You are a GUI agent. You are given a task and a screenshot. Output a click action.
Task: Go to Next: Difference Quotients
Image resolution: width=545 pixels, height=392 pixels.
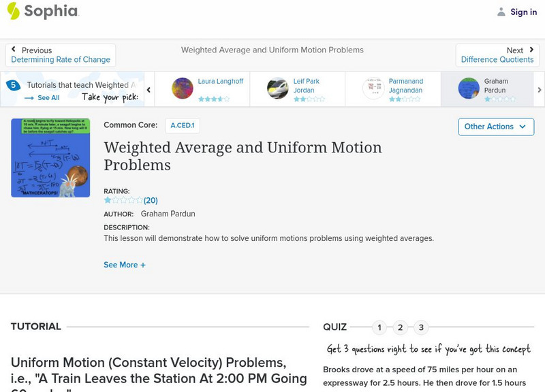click(x=497, y=55)
